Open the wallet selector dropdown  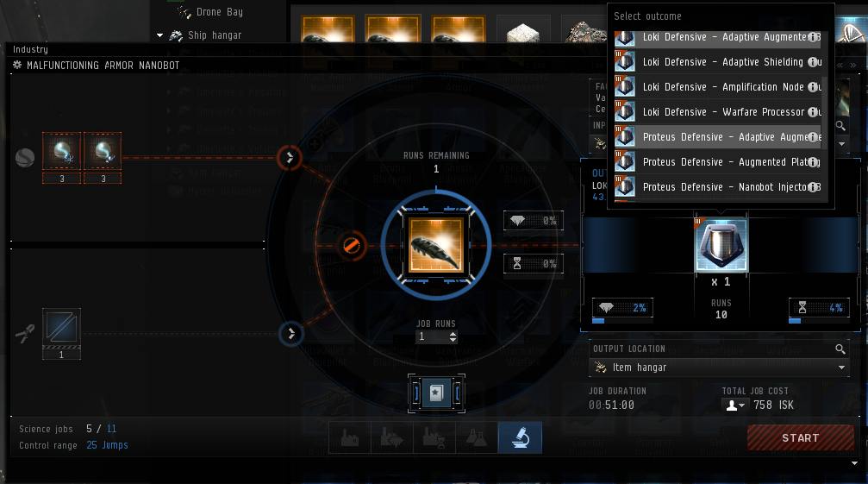click(736, 405)
